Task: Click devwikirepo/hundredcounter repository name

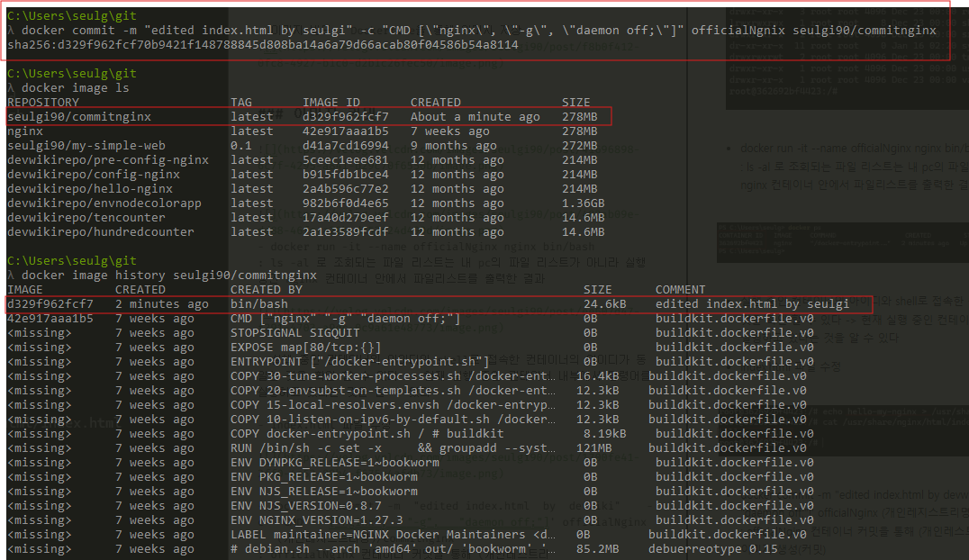Action: pyautogui.click(x=101, y=231)
